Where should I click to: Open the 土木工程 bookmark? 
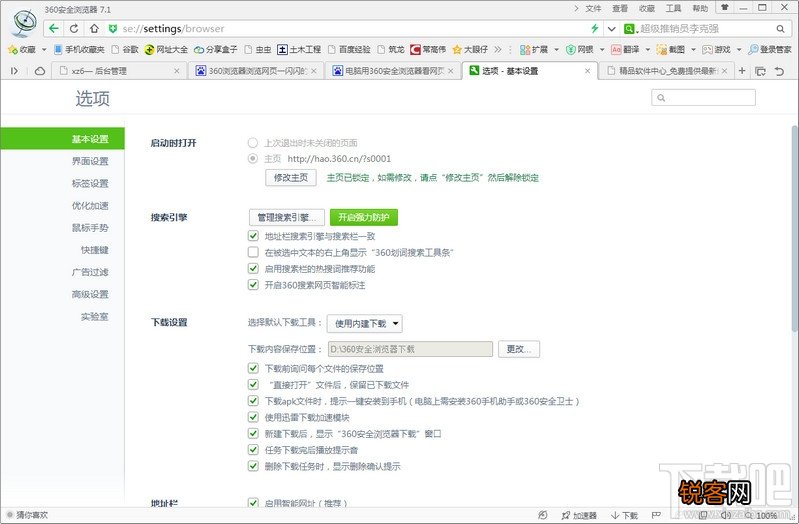[x=299, y=49]
